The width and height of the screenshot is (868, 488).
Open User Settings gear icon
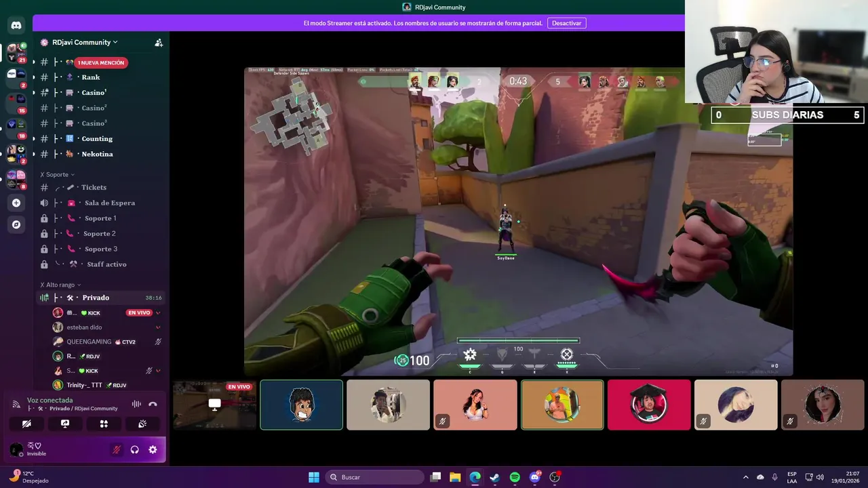pyautogui.click(x=153, y=449)
